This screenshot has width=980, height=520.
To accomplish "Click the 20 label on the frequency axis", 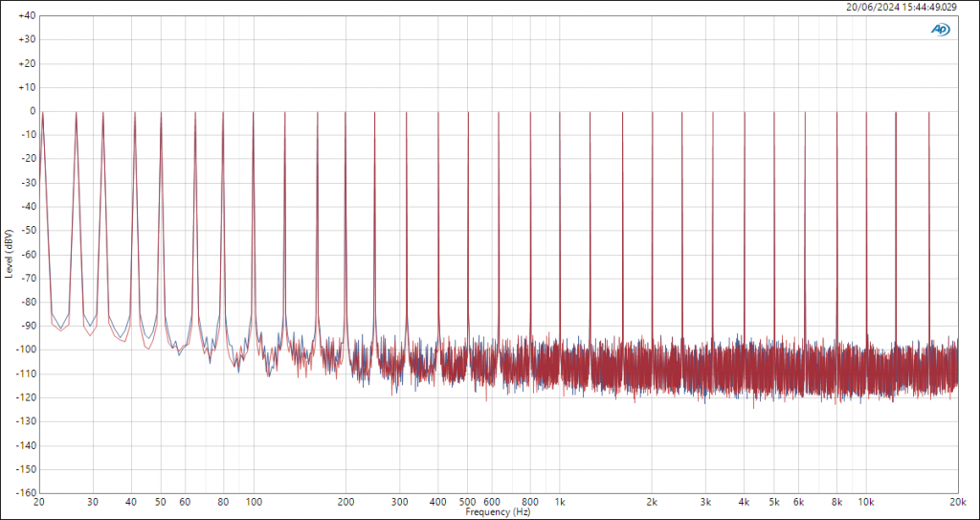I will click(39, 502).
